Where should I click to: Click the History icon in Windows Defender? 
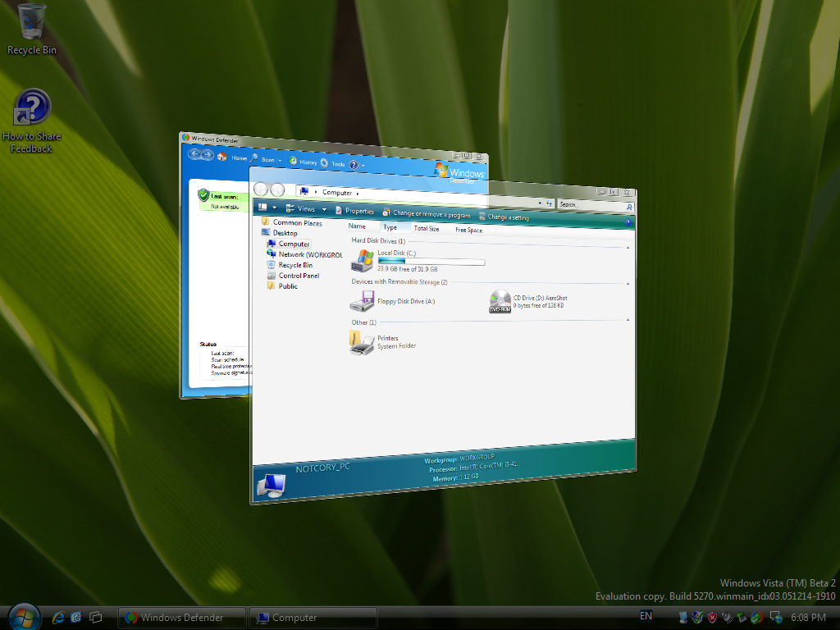point(293,161)
